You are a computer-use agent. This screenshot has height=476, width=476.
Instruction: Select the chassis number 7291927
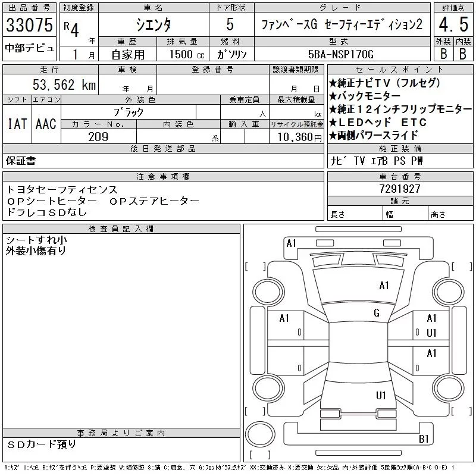[x=400, y=189]
